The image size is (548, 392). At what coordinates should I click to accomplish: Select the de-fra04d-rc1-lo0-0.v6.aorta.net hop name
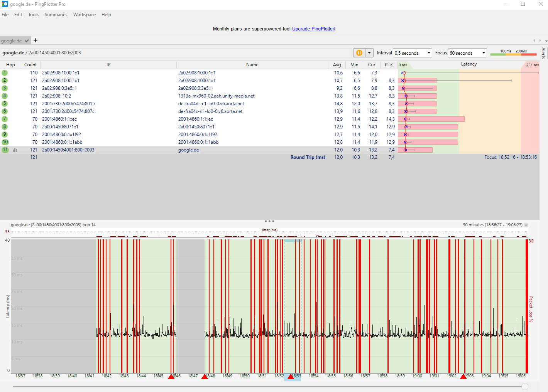pos(211,104)
